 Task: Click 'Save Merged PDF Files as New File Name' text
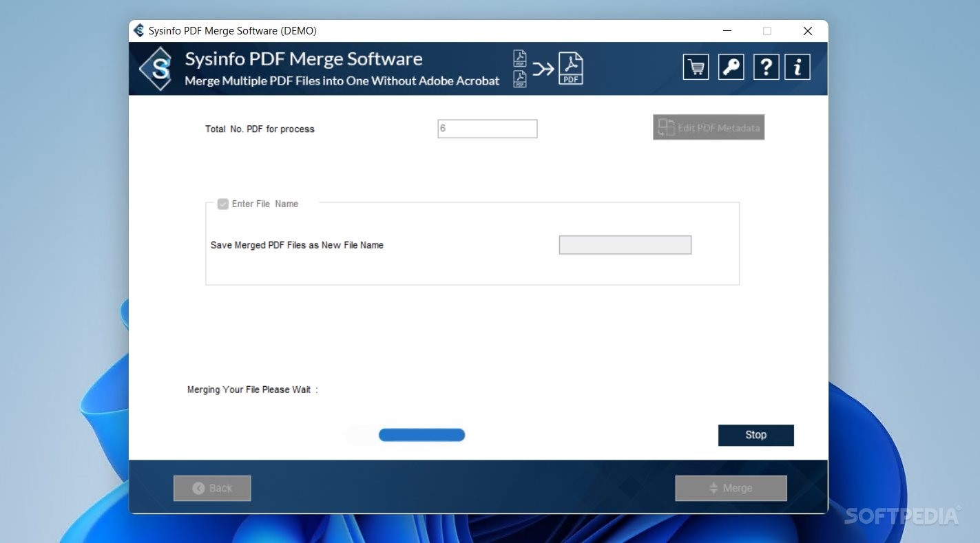tap(297, 245)
